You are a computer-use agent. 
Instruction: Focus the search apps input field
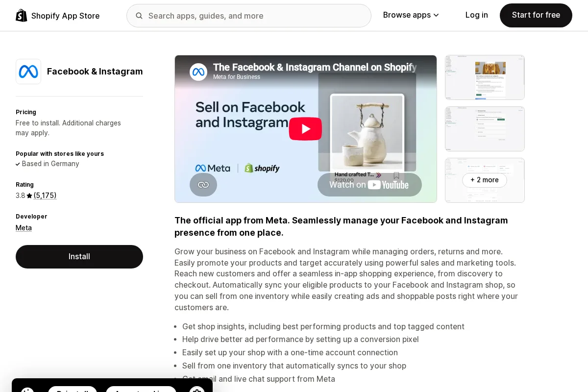point(249,16)
